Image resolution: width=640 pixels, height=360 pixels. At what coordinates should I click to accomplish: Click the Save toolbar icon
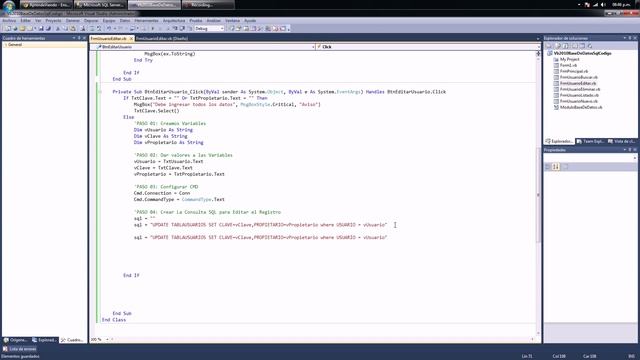[x=41, y=29]
